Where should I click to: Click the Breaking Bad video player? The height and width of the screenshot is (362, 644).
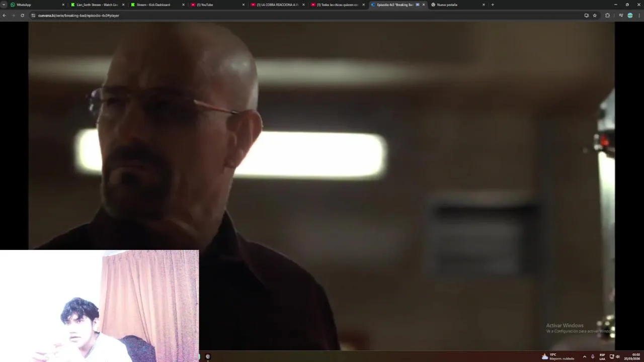321,186
